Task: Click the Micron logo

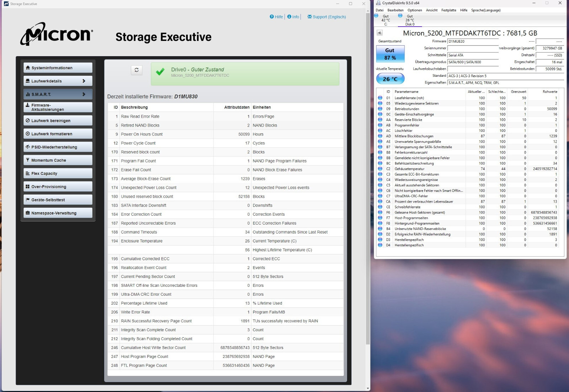Action: pos(57,34)
